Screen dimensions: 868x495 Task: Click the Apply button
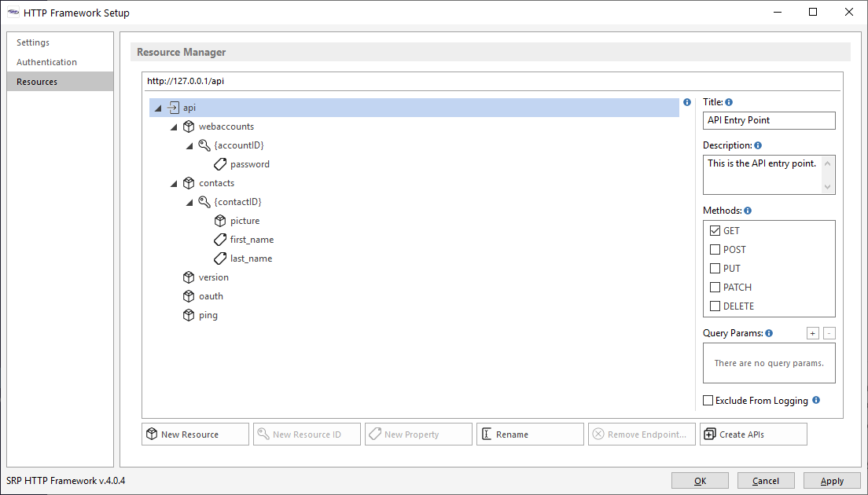click(x=832, y=481)
